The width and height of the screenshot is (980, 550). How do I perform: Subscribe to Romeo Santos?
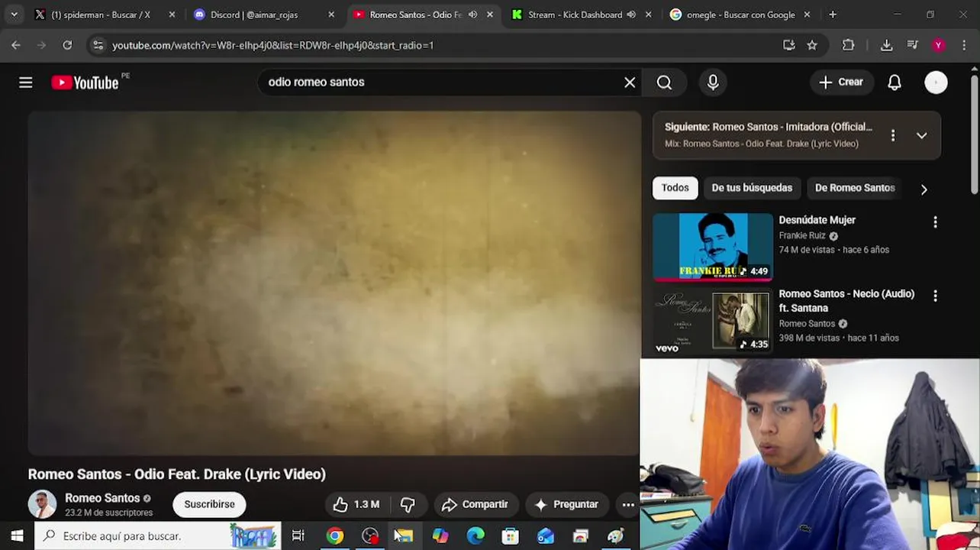pos(209,504)
